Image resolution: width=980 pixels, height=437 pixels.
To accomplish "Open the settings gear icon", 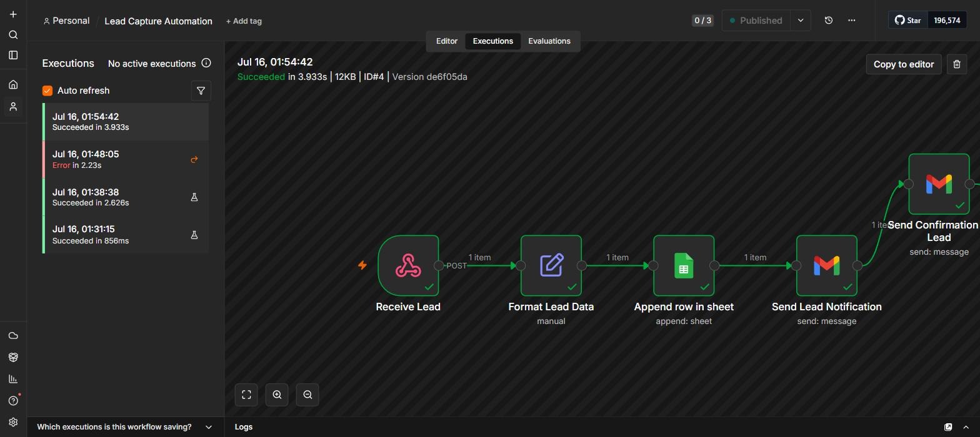I will (x=13, y=422).
